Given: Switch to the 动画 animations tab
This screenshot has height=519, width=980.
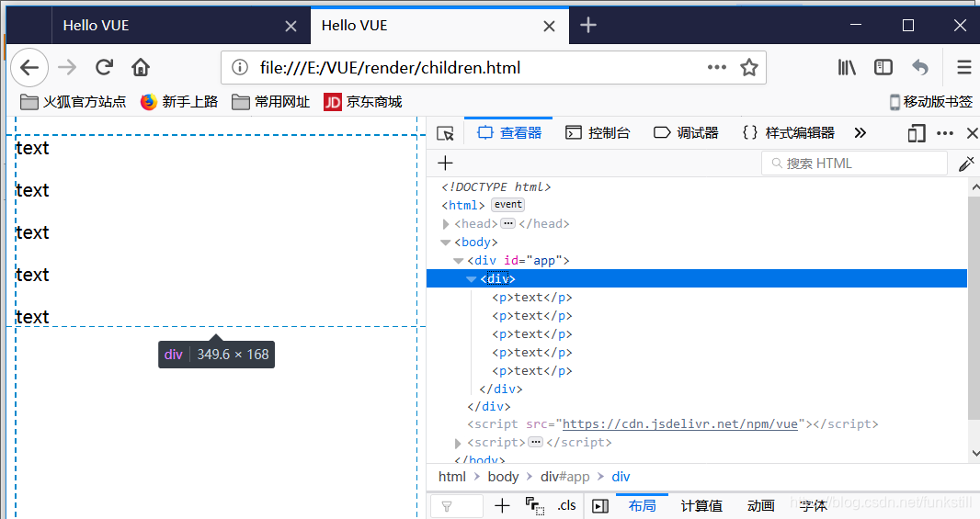Looking at the screenshot, I should point(761,506).
